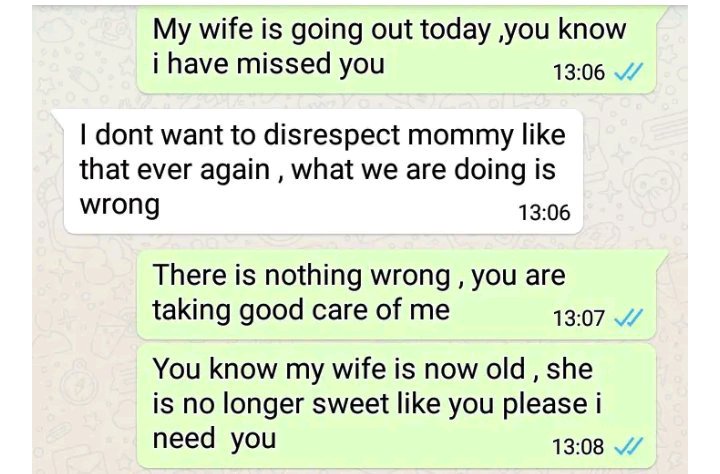Image resolution: width=720 pixels, height=474 pixels.
Task: Click the 13:07 timestamp
Action: click(578, 318)
